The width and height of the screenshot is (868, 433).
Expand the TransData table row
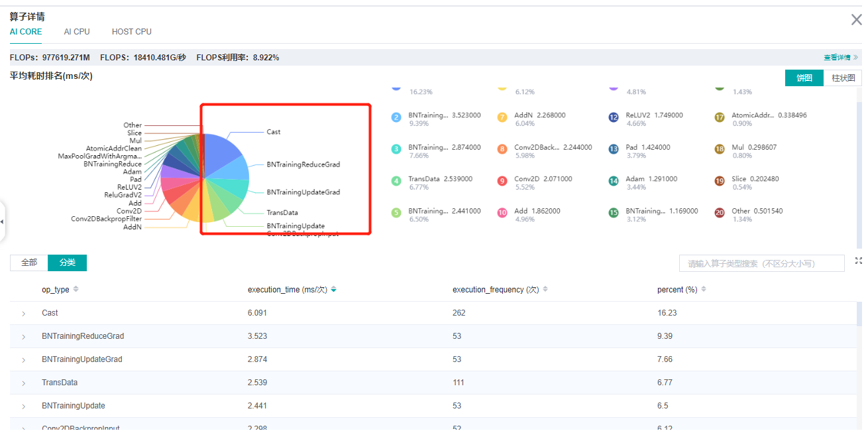point(24,383)
